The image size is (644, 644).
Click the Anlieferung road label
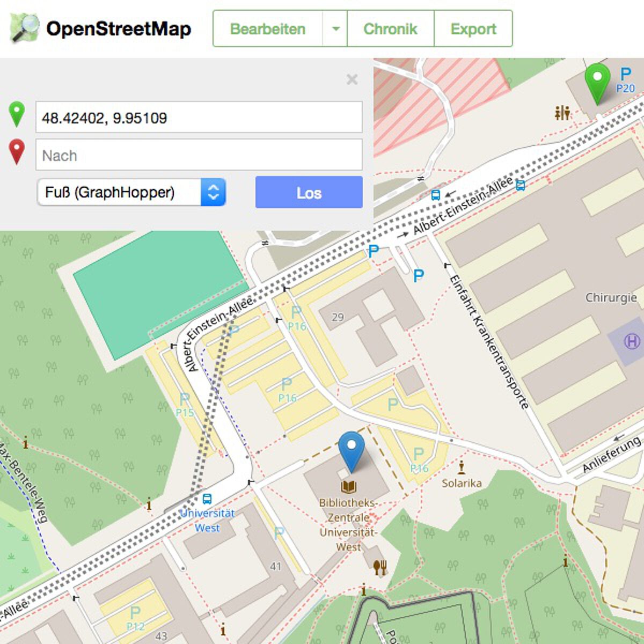point(612,454)
